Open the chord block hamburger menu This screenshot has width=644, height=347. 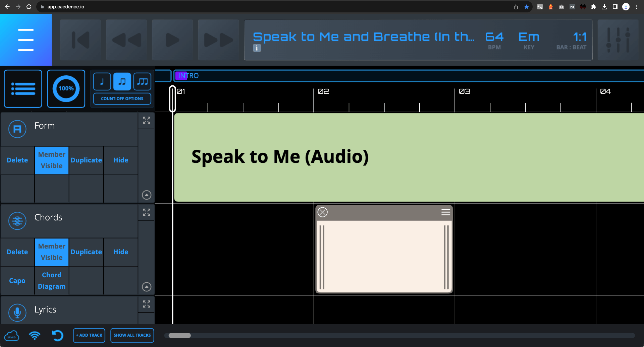[445, 212]
